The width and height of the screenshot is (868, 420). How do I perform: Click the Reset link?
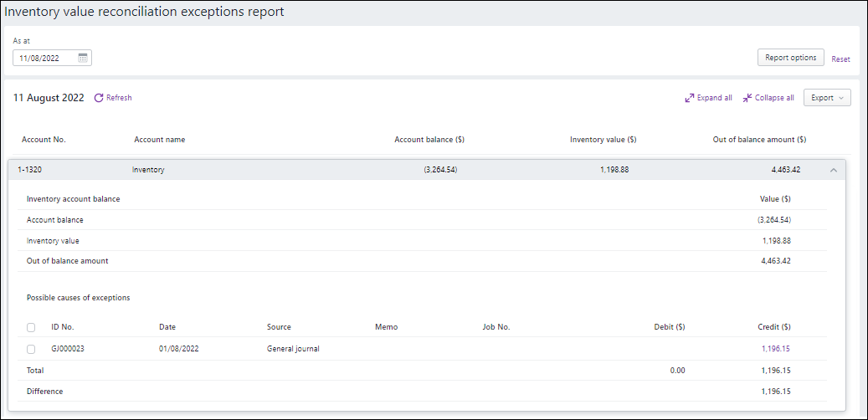coord(840,59)
